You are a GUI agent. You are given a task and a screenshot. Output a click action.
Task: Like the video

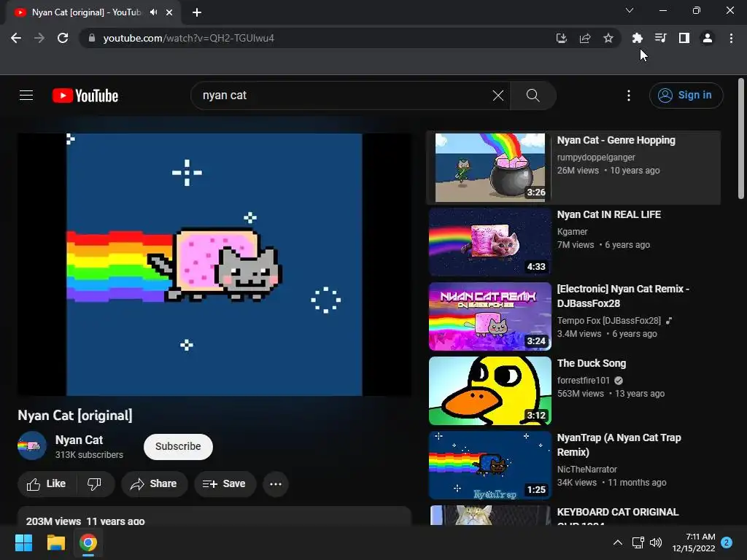point(47,484)
